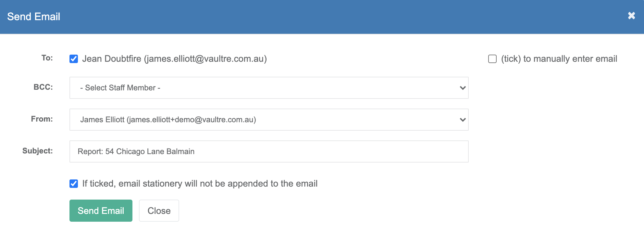Click the white Close button
Image resolution: width=644 pixels, height=249 pixels.
[x=159, y=211]
